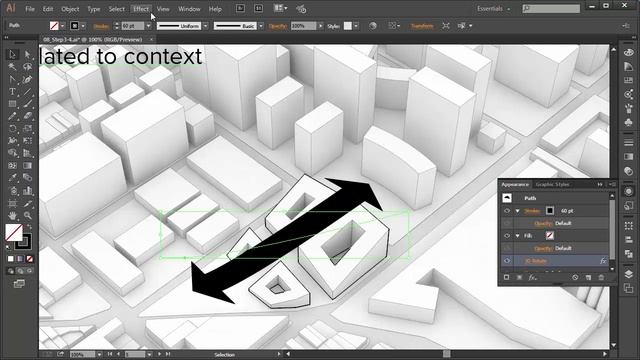Click Stroke label in Appearance panel

(x=532, y=211)
